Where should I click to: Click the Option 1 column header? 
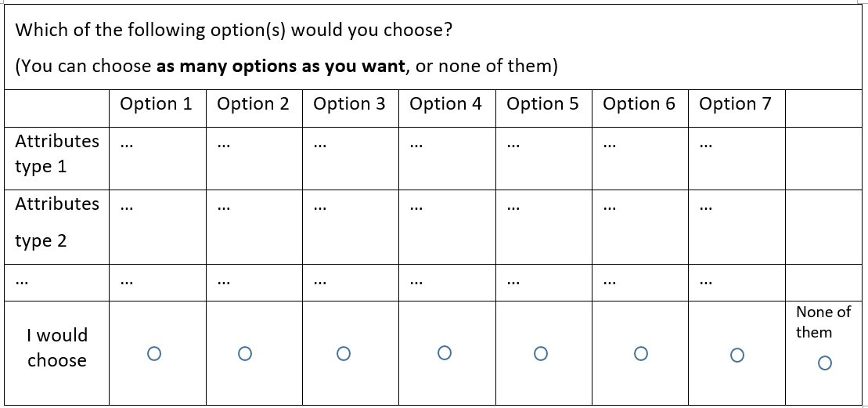pos(157,103)
